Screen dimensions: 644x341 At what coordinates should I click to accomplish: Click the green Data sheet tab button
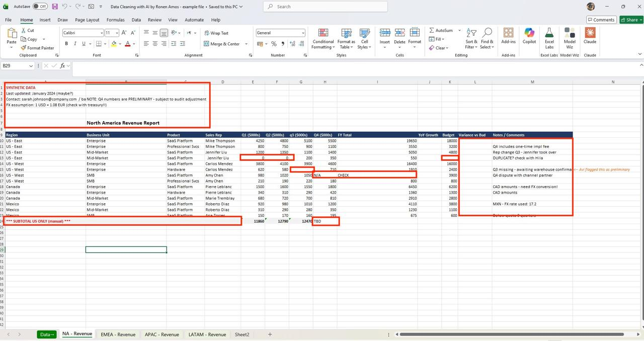click(x=46, y=334)
